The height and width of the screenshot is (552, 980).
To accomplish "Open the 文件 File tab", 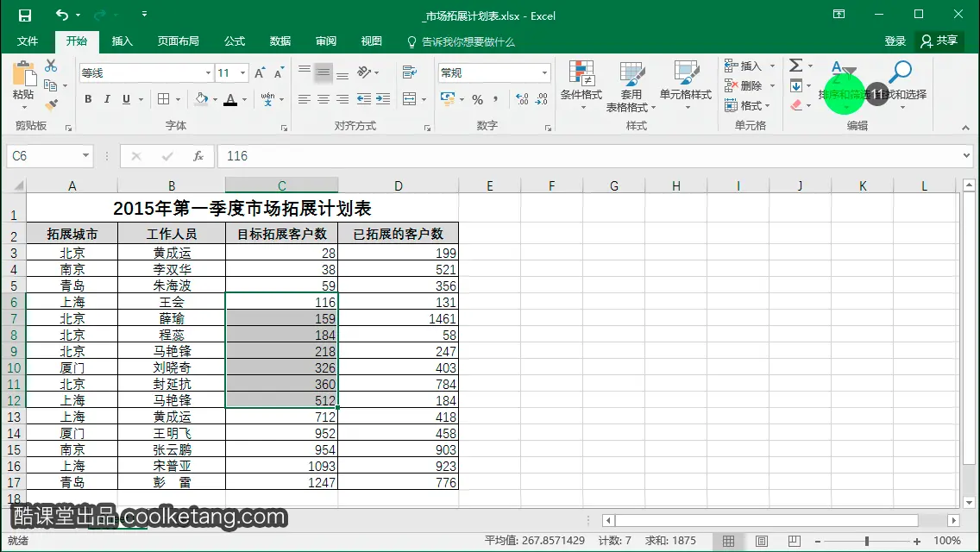I will [27, 41].
